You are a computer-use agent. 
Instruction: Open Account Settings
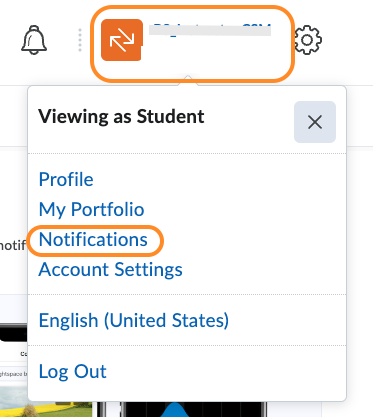pos(110,269)
